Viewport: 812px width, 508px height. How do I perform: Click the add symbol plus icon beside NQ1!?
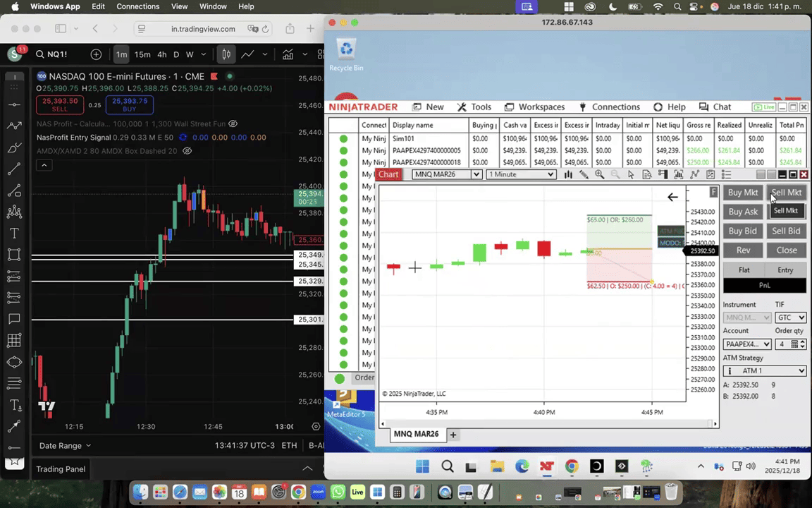click(x=96, y=54)
